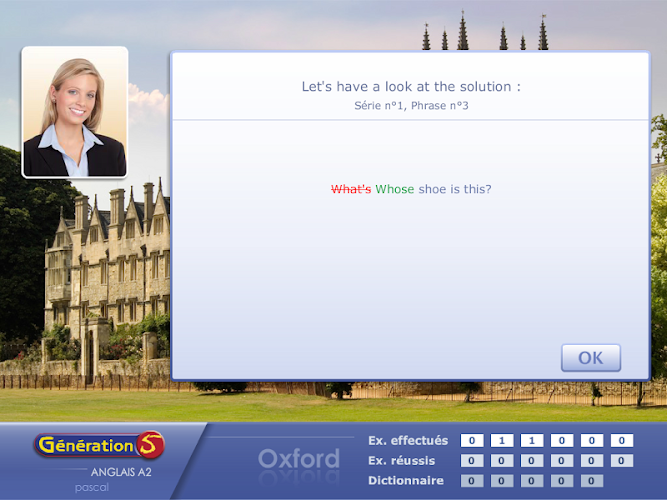Image resolution: width=667 pixels, height=500 pixels.
Task: Click last box in Ex. réussis row
Action: click(622, 460)
